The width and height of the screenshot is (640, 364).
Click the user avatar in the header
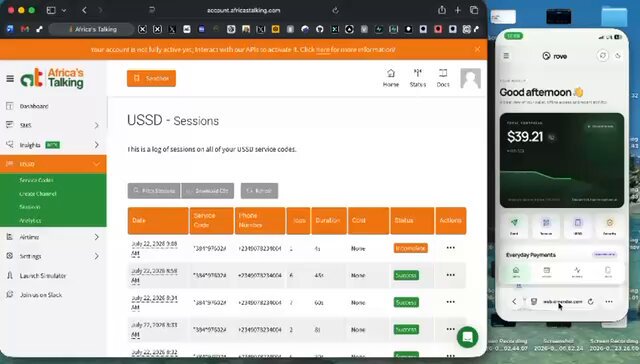470,78
